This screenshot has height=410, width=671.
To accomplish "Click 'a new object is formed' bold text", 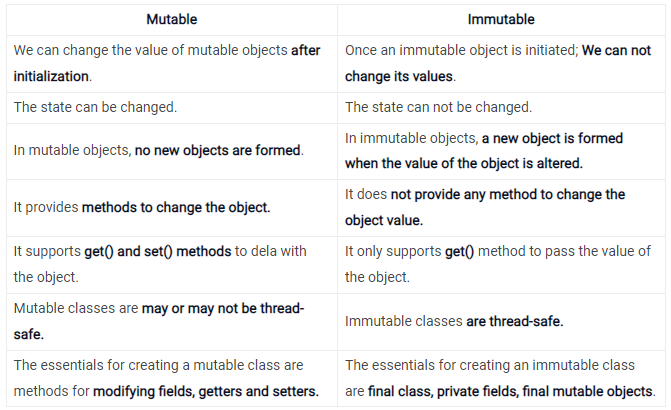I will [x=552, y=138].
